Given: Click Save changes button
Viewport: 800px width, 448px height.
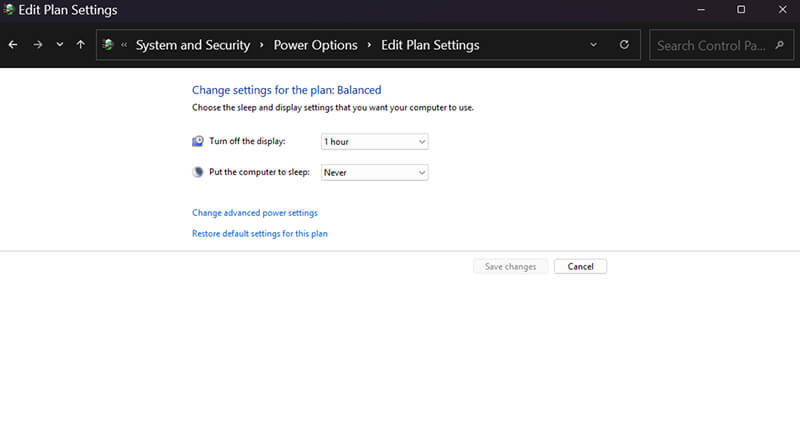Looking at the screenshot, I should click(x=510, y=266).
